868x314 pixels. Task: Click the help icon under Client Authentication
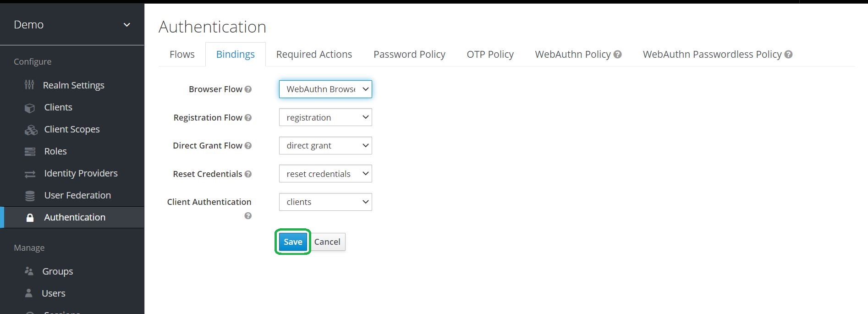(248, 216)
